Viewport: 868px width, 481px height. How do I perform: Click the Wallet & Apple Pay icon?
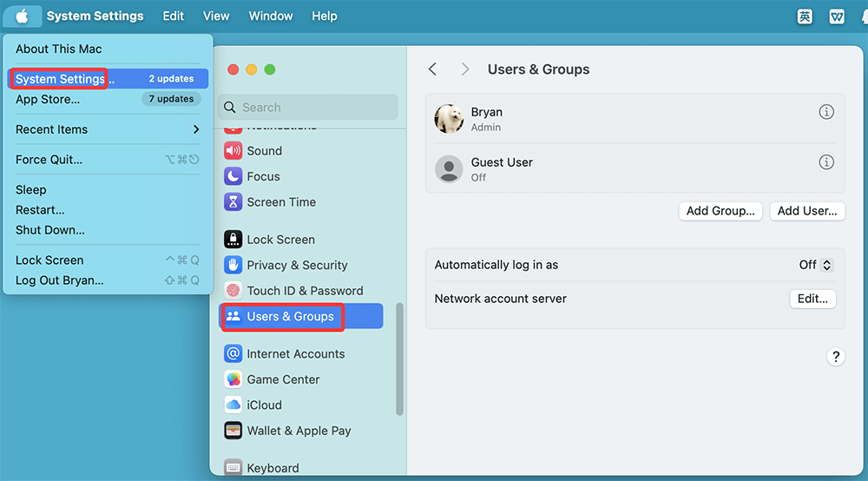click(233, 430)
